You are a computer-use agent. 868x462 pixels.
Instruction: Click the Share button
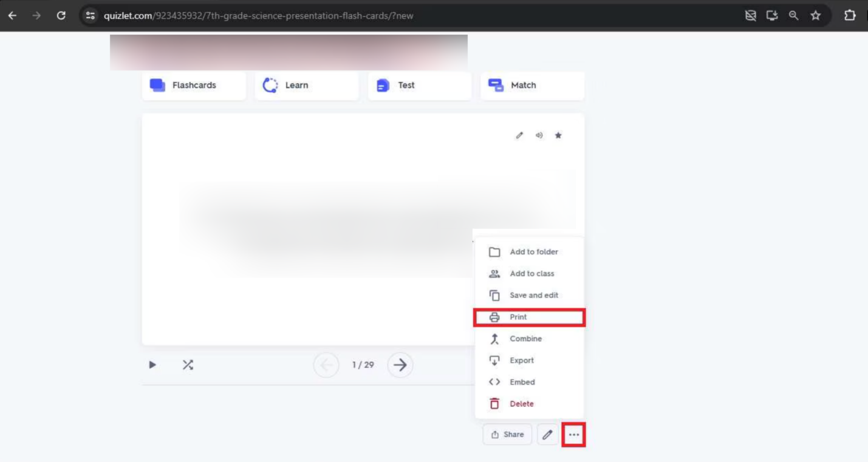tap(507, 435)
